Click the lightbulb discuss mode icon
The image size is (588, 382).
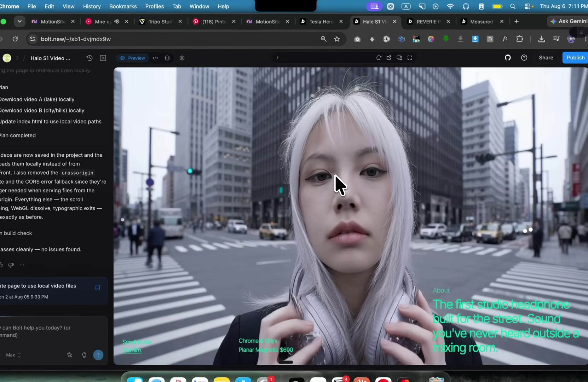84,355
